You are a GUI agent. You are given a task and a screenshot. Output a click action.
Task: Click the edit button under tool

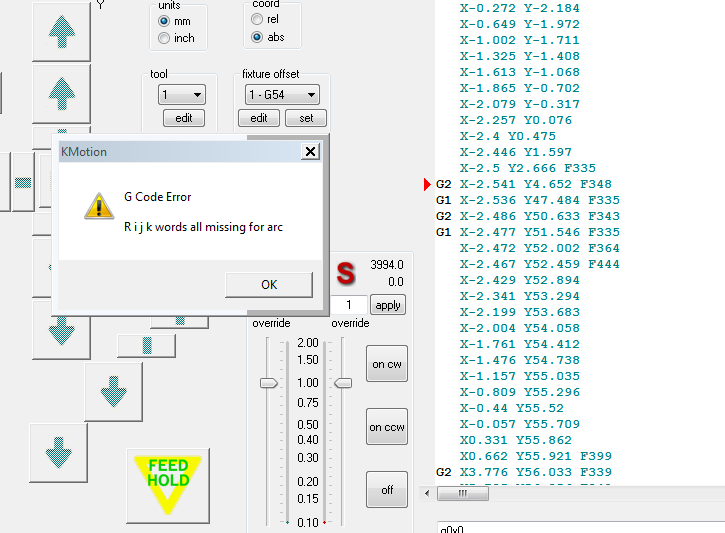[184, 118]
